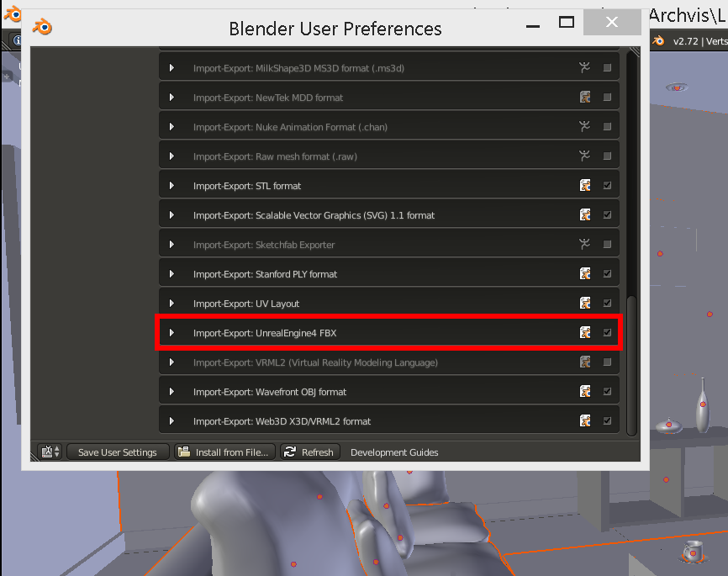Click the Blender logo beside v2.72 version text
728x576 pixels.
pos(658,41)
